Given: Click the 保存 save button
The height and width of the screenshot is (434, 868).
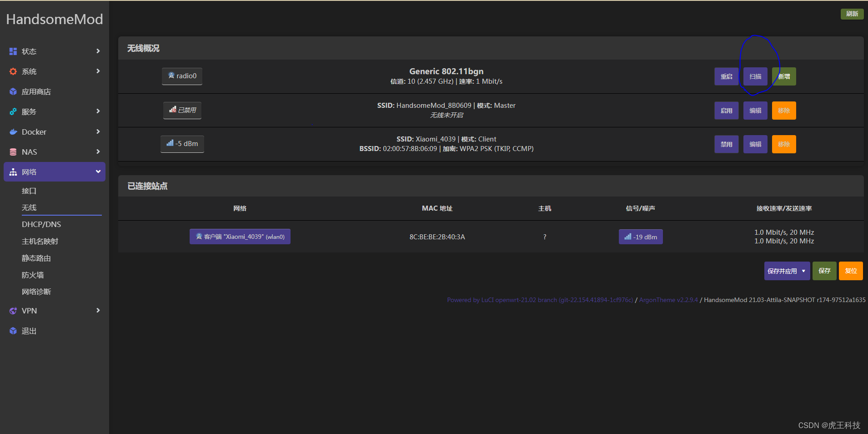Looking at the screenshot, I should tap(824, 271).
